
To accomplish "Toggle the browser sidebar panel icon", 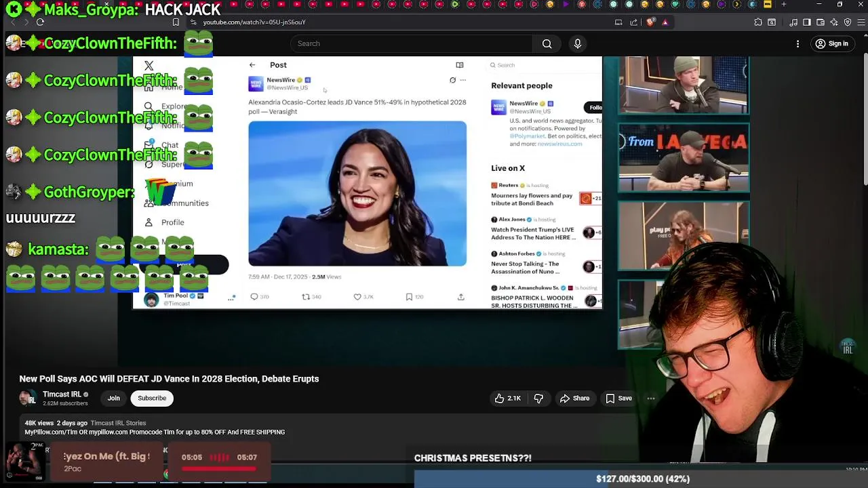I will tap(806, 22).
